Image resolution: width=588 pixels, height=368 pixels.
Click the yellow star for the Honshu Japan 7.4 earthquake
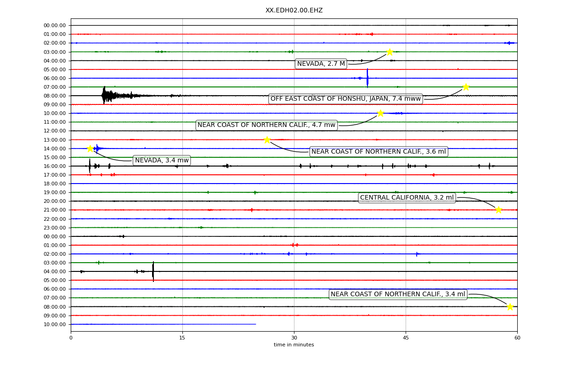tap(466, 87)
